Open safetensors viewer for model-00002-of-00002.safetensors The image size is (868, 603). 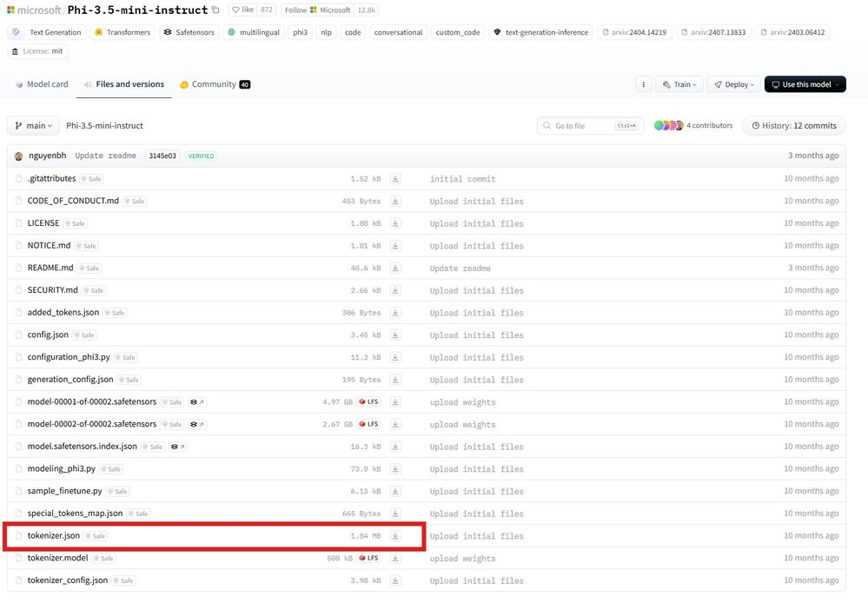197,425
